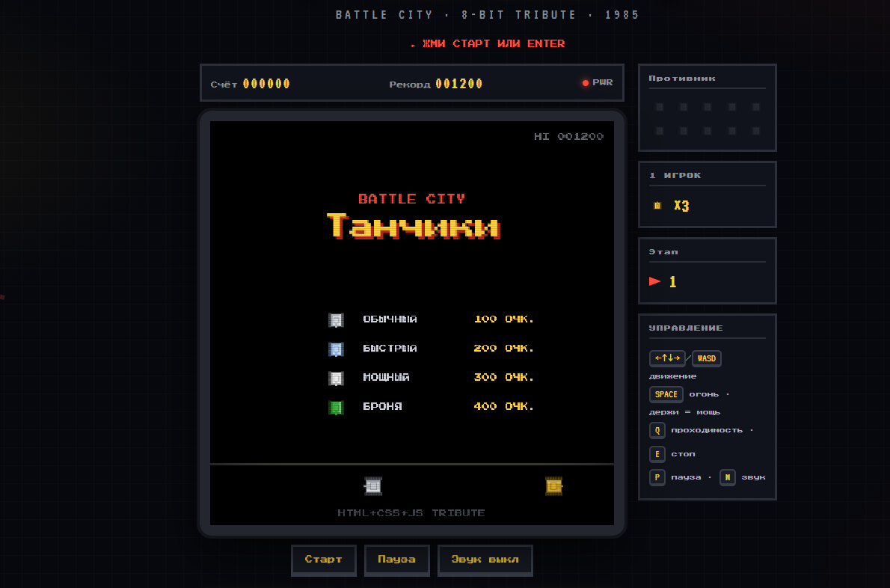Click the Q keycap for проходимость
The height and width of the screenshot is (588, 890).
(x=657, y=430)
